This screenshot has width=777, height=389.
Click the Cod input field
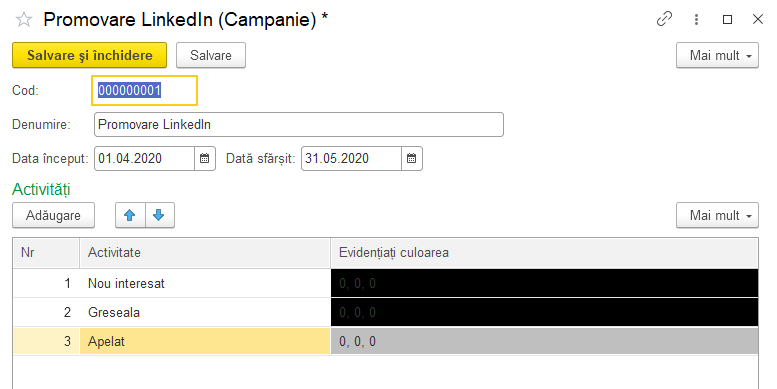(x=144, y=90)
